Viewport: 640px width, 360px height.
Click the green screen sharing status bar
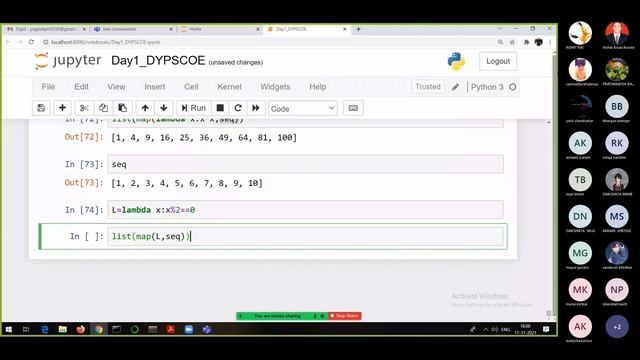(x=282, y=316)
